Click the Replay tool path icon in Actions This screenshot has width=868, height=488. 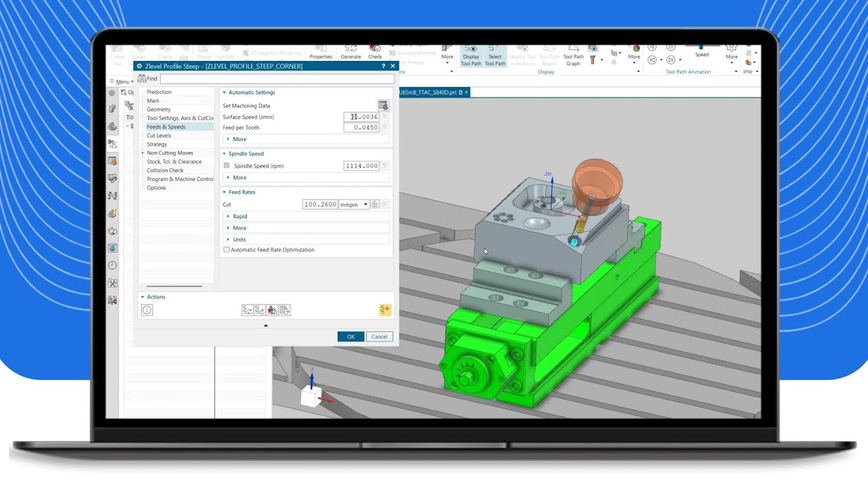pos(260,310)
